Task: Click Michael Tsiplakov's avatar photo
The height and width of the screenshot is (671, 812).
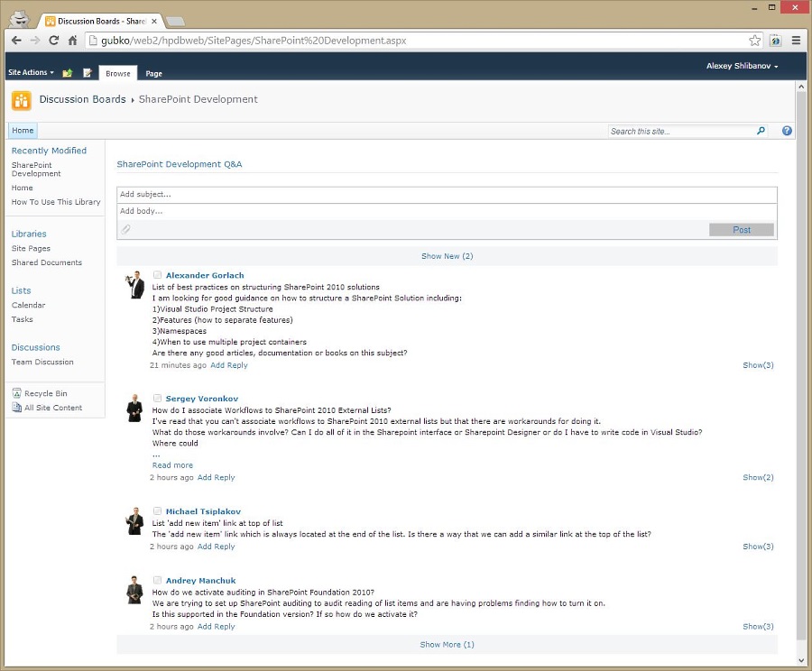Action: 134,521
